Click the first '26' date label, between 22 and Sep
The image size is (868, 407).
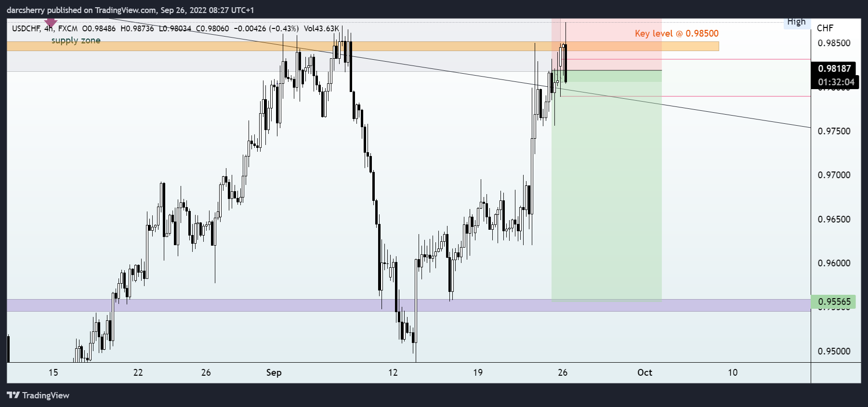coord(206,372)
